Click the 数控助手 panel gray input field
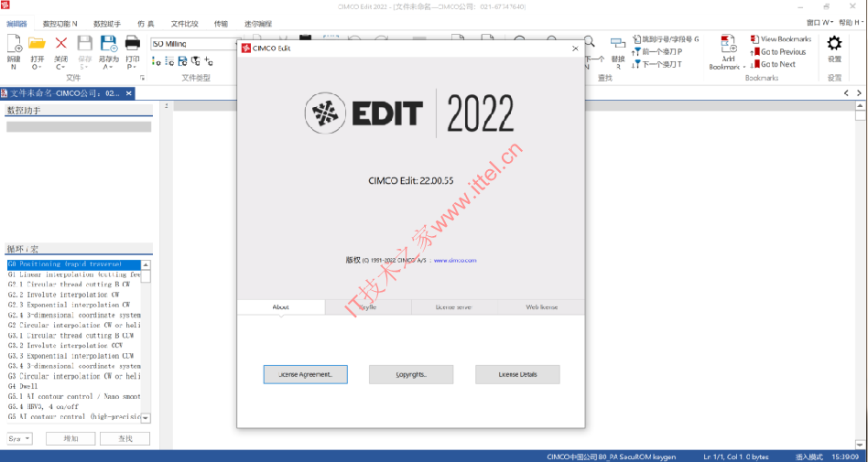This screenshot has height=462, width=868. point(79,126)
